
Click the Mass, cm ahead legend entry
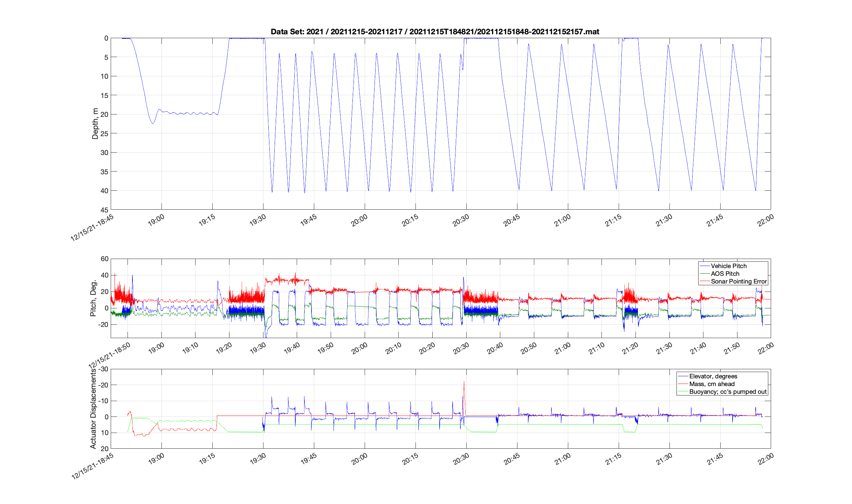point(712,384)
